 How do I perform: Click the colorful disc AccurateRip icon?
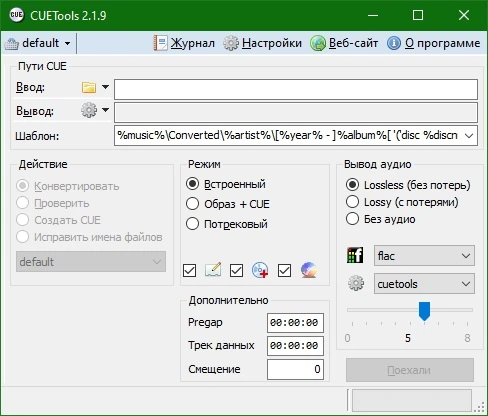tap(308, 270)
